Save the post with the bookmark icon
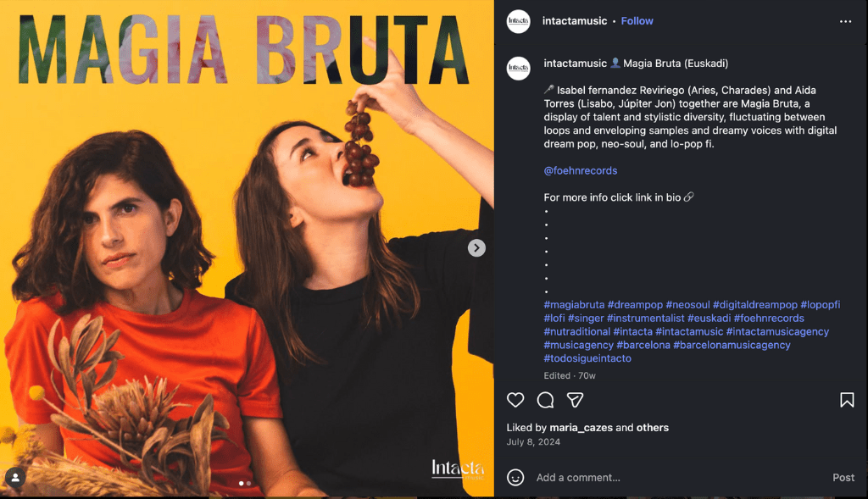Viewport: 868px width, 499px height. point(847,399)
